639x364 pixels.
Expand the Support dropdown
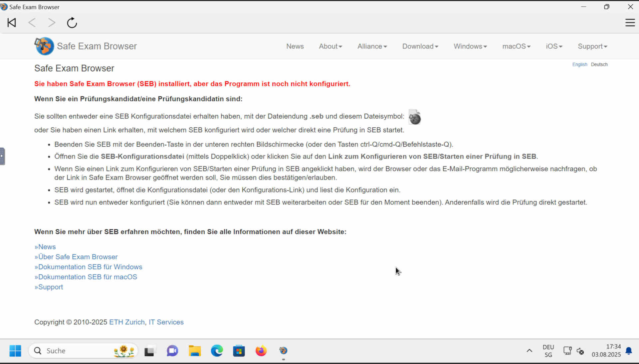(592, 46)
